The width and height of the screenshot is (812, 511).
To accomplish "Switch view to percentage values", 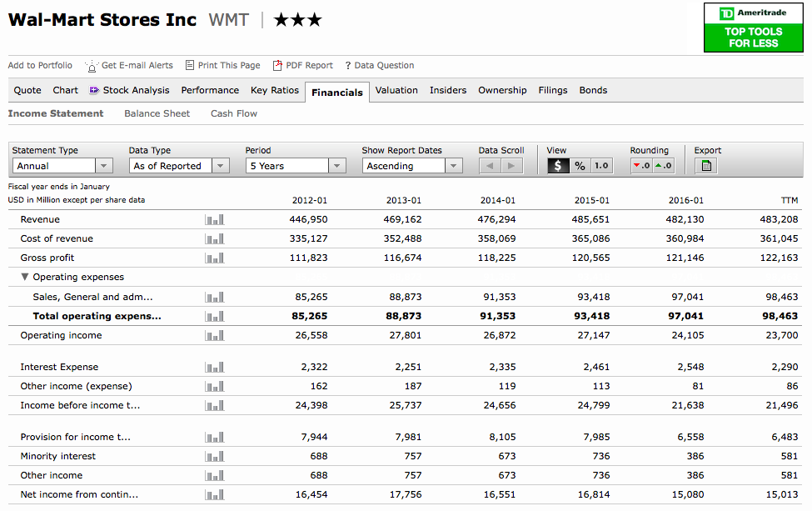I will point(580,166).
